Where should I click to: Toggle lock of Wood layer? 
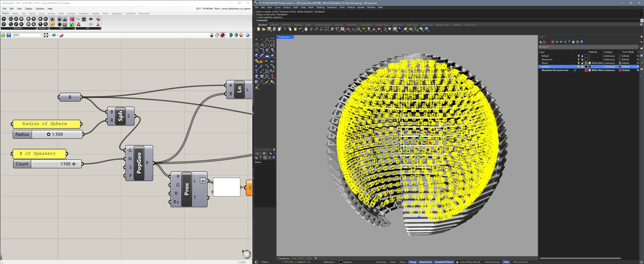tap(582, 63)
